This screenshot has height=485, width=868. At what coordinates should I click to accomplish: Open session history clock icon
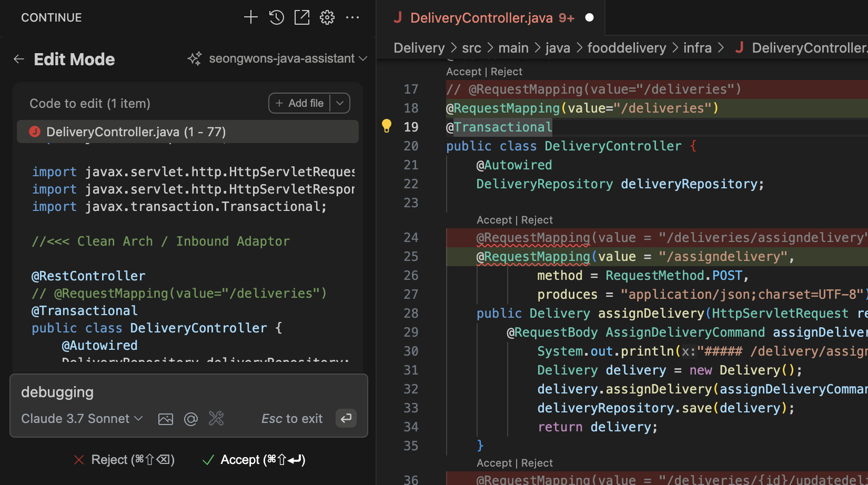click(x=277, y=17)
